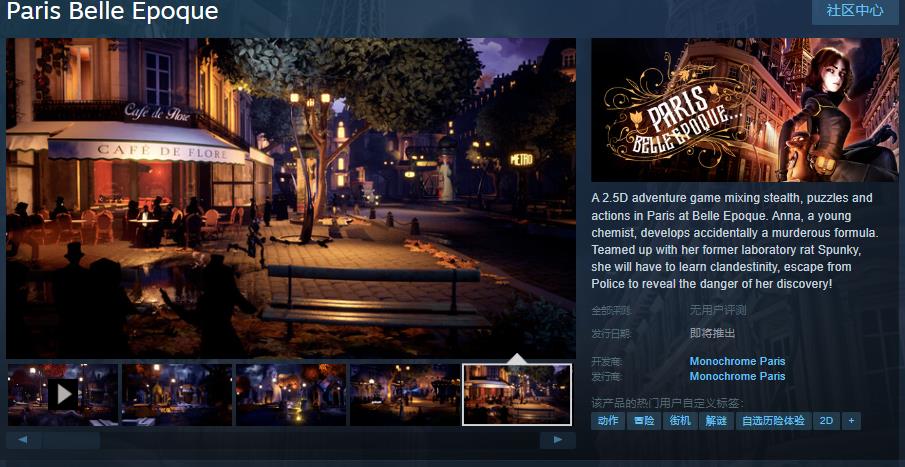Click the Paris Belle Epoque header image
The width and height of the screenshot is (905, 467).
coord(744,110)
